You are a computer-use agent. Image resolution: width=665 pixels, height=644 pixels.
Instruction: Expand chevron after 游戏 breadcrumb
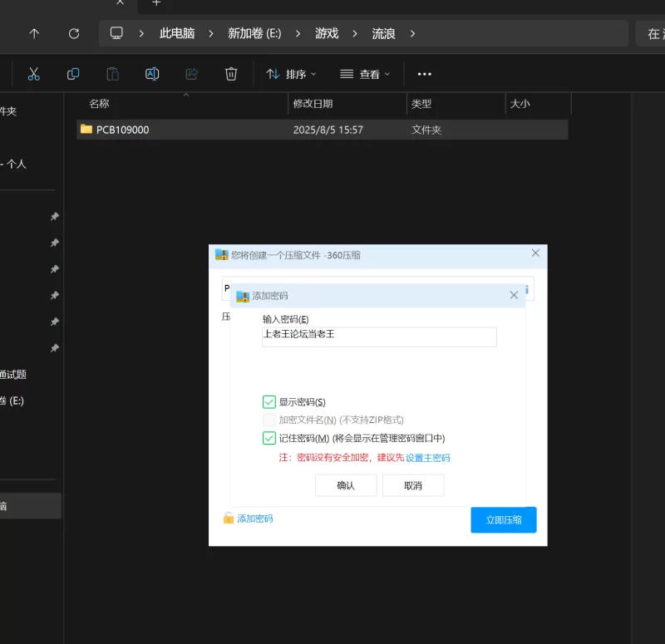[355, 33]
